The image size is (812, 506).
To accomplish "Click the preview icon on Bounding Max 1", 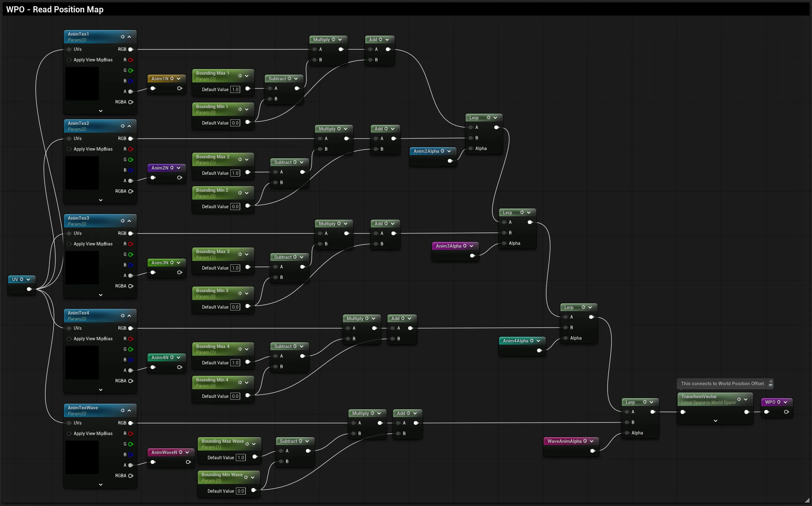I will 240,76.
